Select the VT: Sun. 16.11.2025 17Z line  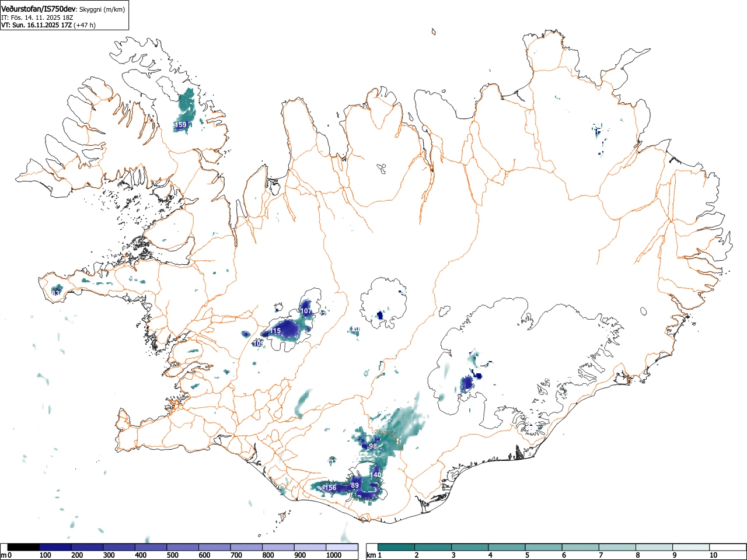[x=48, y=25]
